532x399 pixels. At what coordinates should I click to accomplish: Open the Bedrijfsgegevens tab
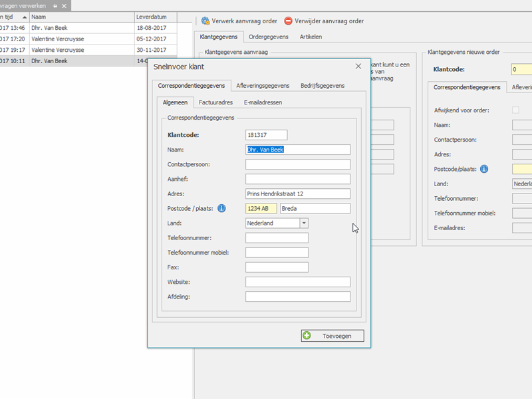click(322, 85)
